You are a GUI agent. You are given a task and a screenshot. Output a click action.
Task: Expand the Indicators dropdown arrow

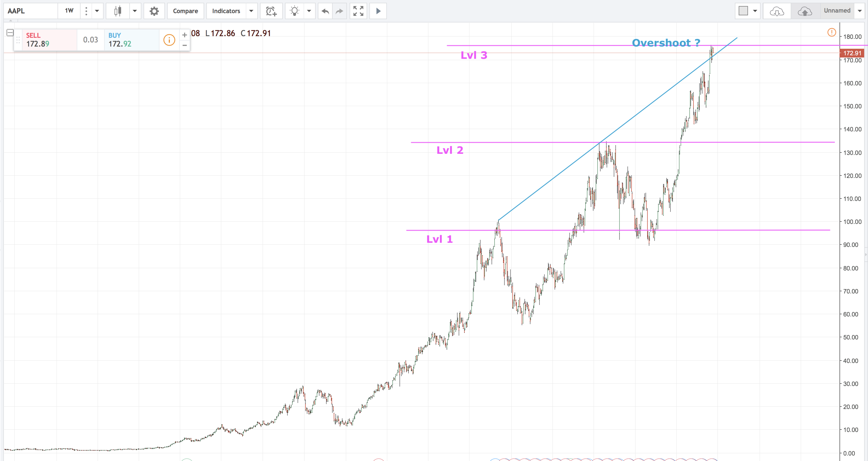pyautogui.click(x=251, y=11)
